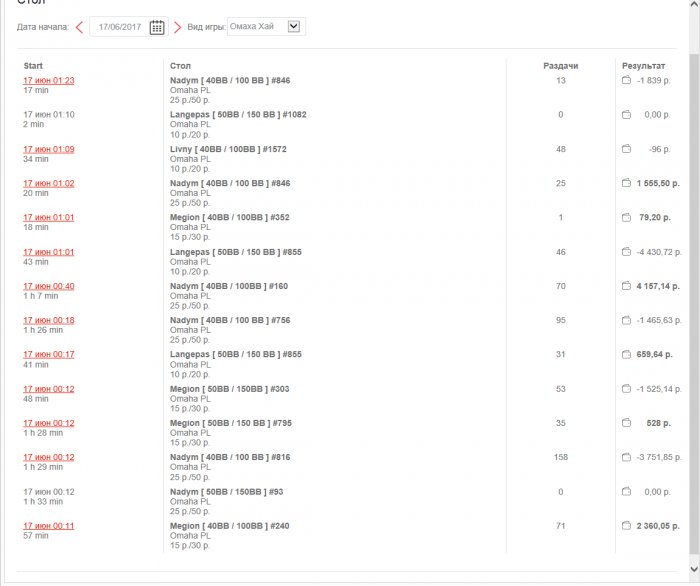Click hand history icon for Nadym #846 -1 839 result
Screen dimensions: 700x586
[x=626, y=81]
